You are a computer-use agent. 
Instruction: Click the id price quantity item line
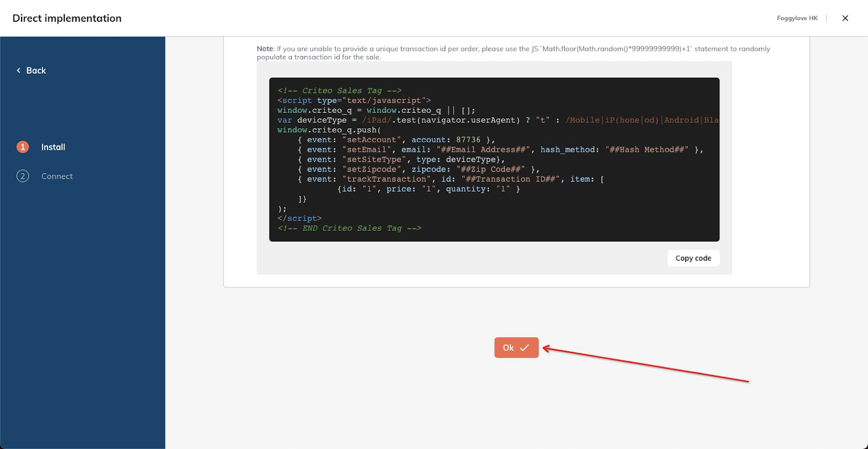(429, 189)
